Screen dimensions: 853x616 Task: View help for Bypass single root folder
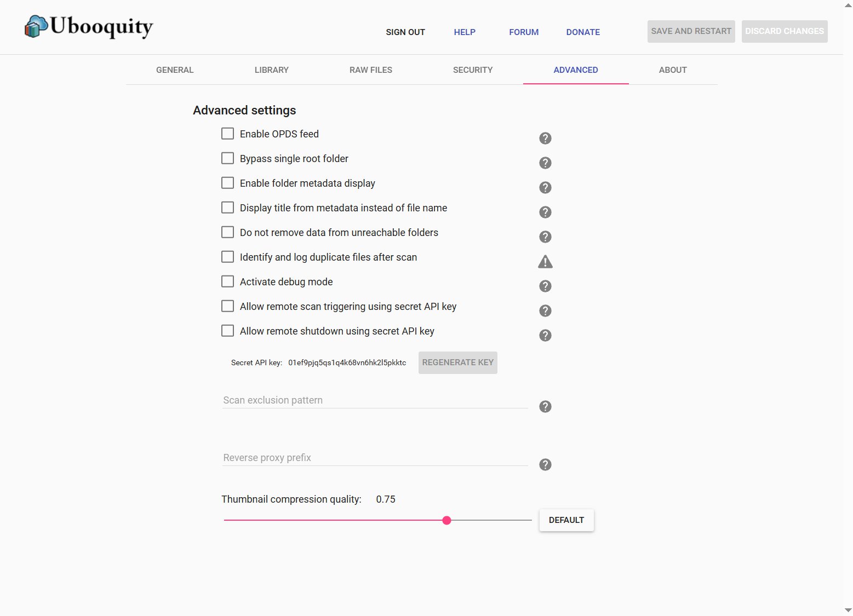(x=545, y=163)
